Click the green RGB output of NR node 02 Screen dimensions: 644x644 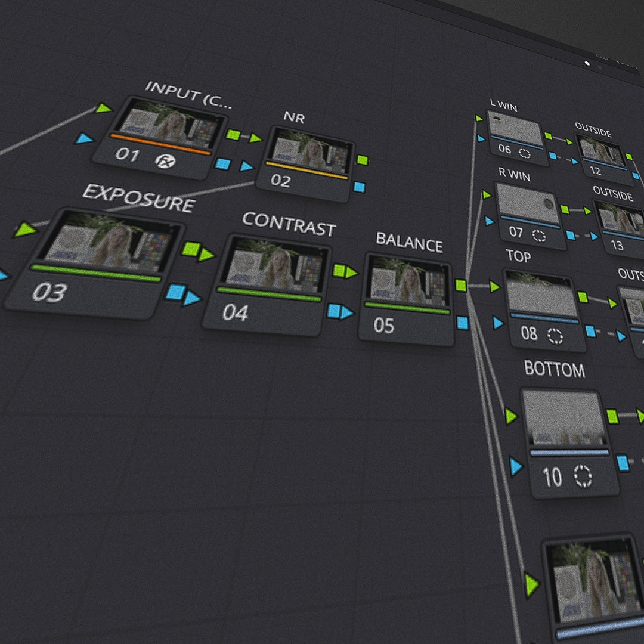click(x=361, y=160)
